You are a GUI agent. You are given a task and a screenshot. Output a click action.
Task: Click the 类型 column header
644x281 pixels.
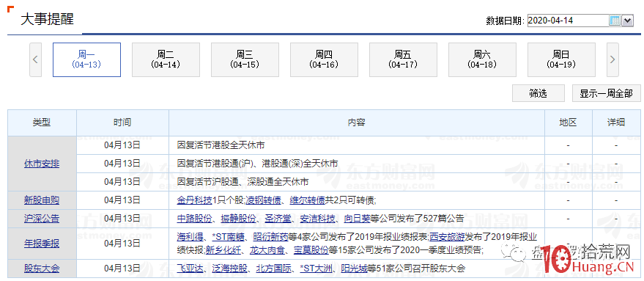point(42,123)
